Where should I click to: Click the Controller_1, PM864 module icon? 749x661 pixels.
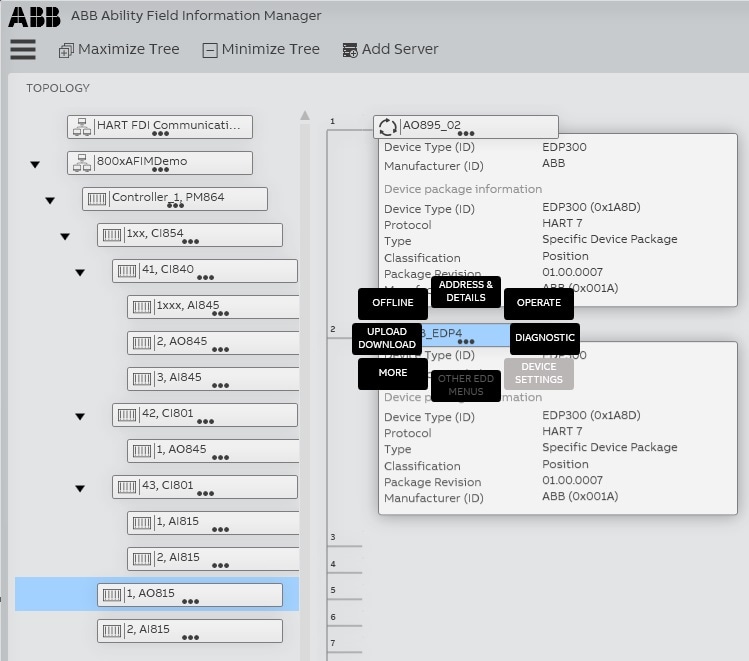(x=97, y=199)
